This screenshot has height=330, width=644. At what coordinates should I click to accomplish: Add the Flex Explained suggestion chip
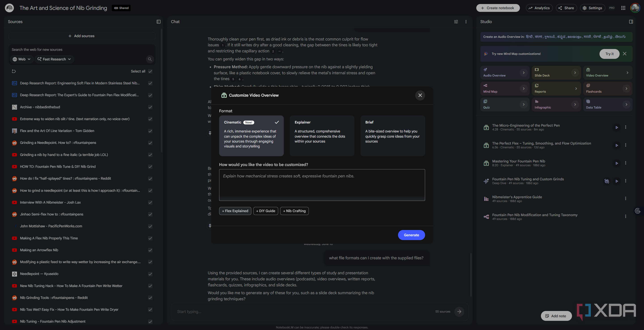click(235, 211)
